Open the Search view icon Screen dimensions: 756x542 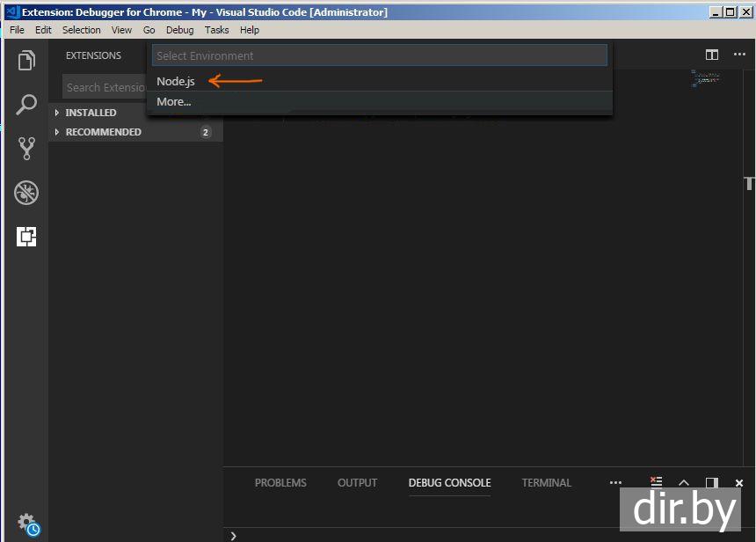(x=26, y=105)
